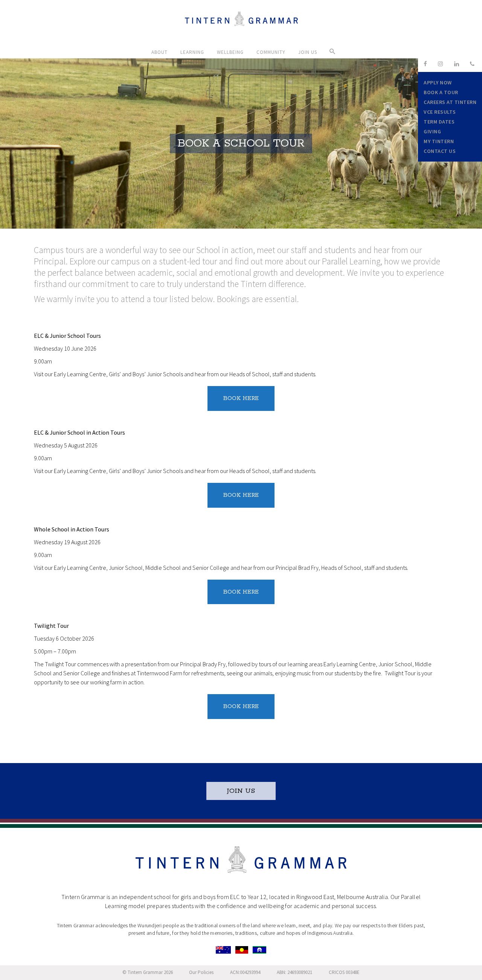Open the Instagram icon link
Viewport: 482px width, 980px height.
coord(440,64)
